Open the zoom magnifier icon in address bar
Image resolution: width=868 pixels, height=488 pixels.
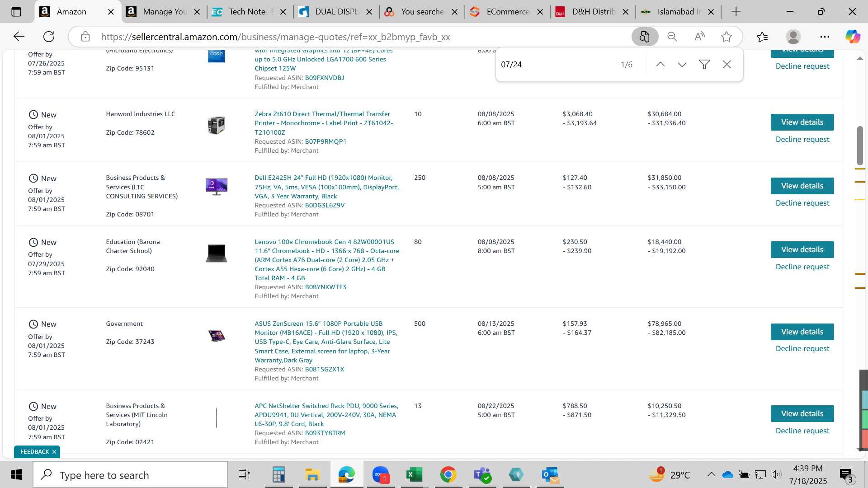coord(672,37)
